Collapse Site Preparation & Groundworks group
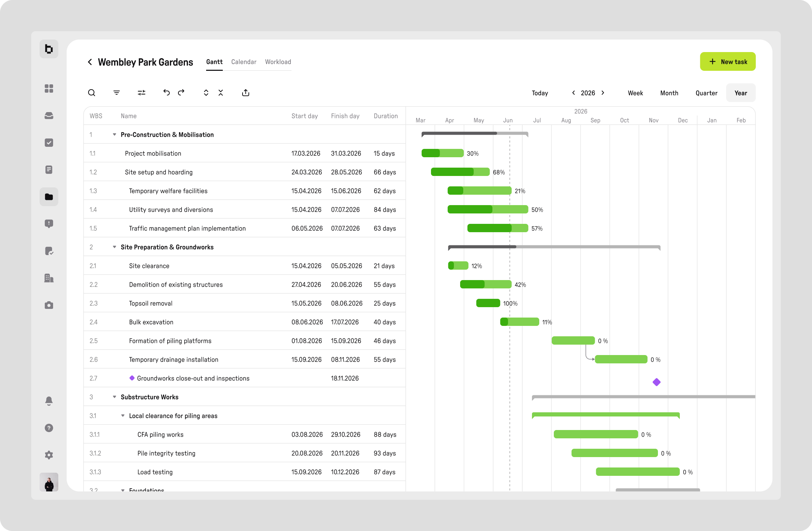This screenshot has height=531, width=812. 115,247
